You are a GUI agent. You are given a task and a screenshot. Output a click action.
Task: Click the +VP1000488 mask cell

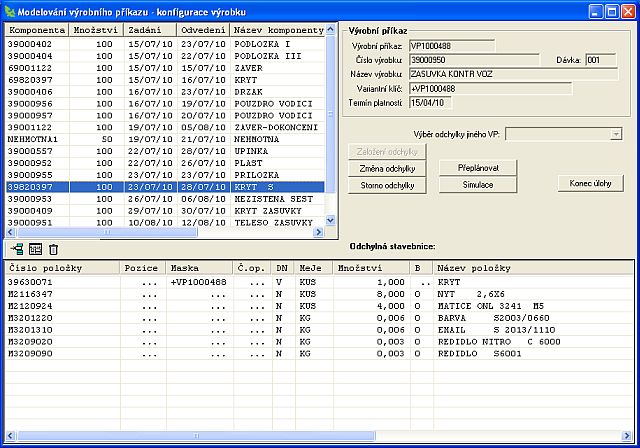pyautogui.click(x=199, y=282)
